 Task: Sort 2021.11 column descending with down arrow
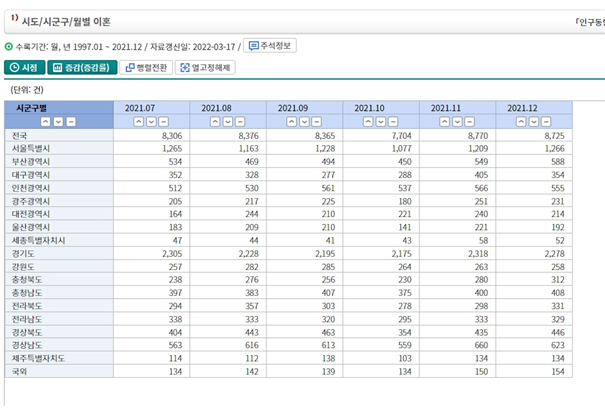tap(457, 122)
